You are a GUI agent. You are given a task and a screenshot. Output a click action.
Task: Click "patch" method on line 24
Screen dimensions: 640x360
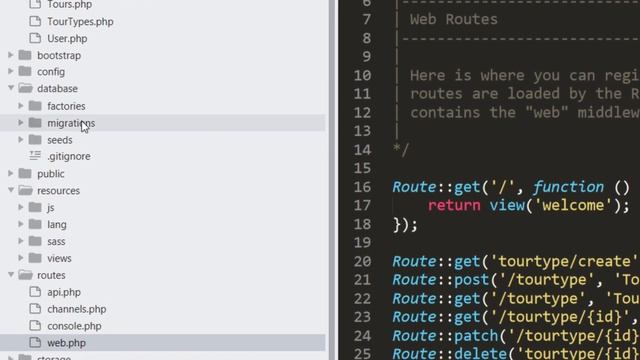tap(476, 336)
